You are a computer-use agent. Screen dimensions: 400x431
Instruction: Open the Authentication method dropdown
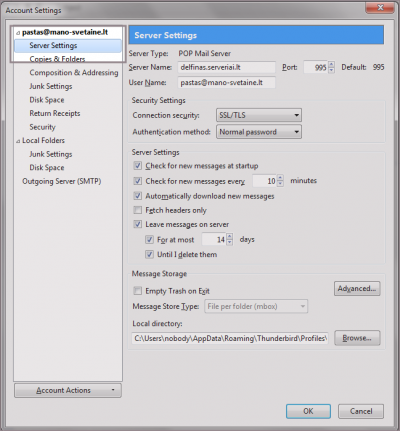tap(259, 132)
